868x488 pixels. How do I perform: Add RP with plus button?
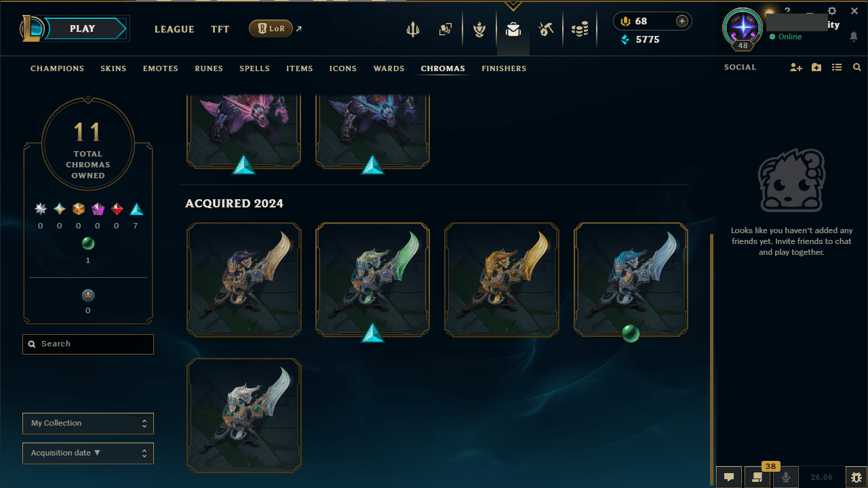(x=682, y=21)
